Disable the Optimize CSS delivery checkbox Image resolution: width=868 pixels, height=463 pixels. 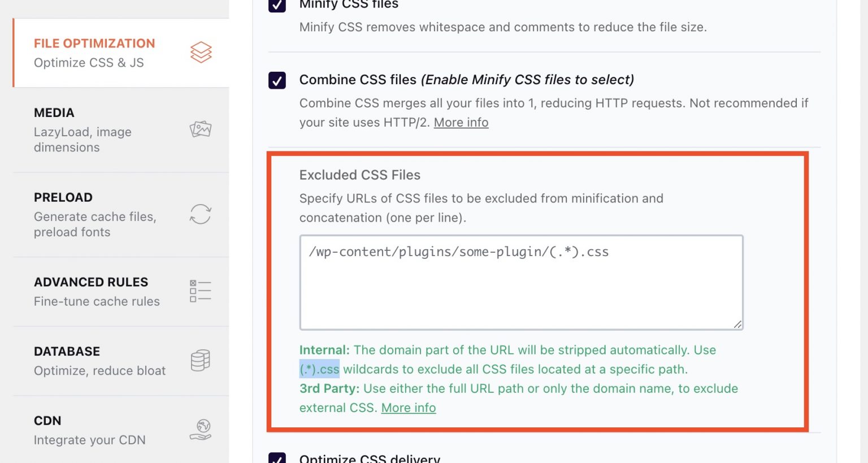tap(277, 458)
